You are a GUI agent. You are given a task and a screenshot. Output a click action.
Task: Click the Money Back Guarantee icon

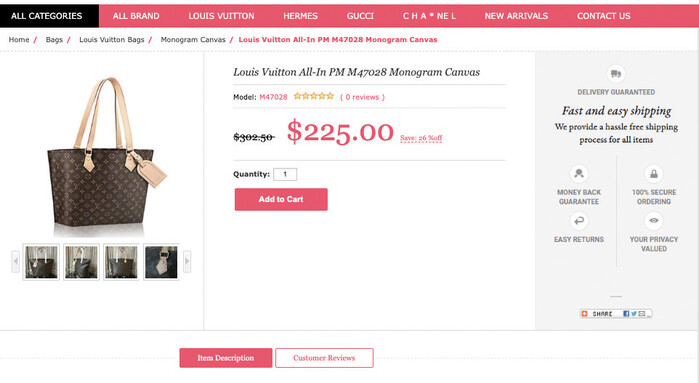579,173
